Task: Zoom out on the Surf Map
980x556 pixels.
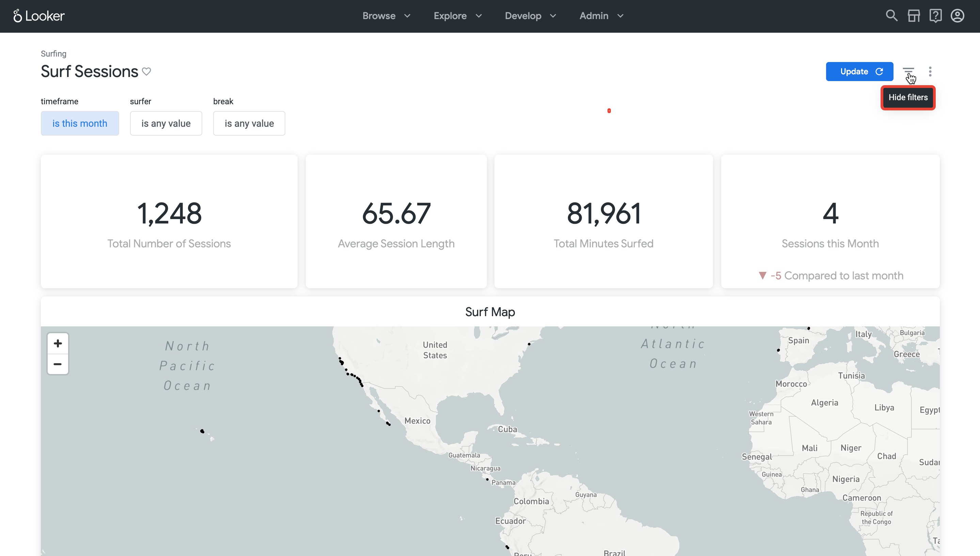Action: tap(58, 364)
